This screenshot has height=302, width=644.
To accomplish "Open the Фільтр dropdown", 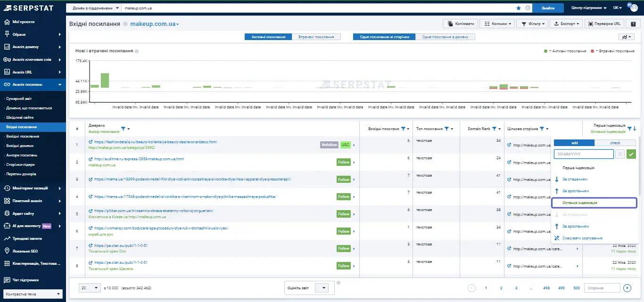I will click(x=533, y=24).
